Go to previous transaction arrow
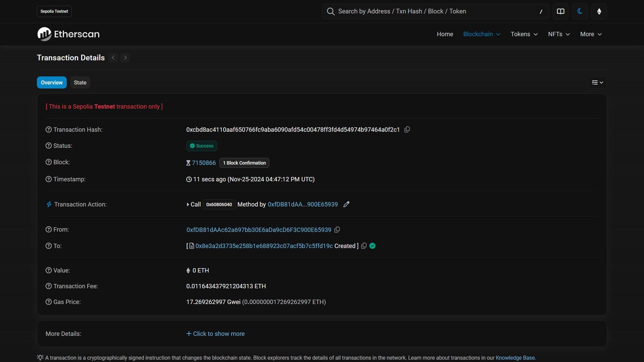 click(113, 58)
